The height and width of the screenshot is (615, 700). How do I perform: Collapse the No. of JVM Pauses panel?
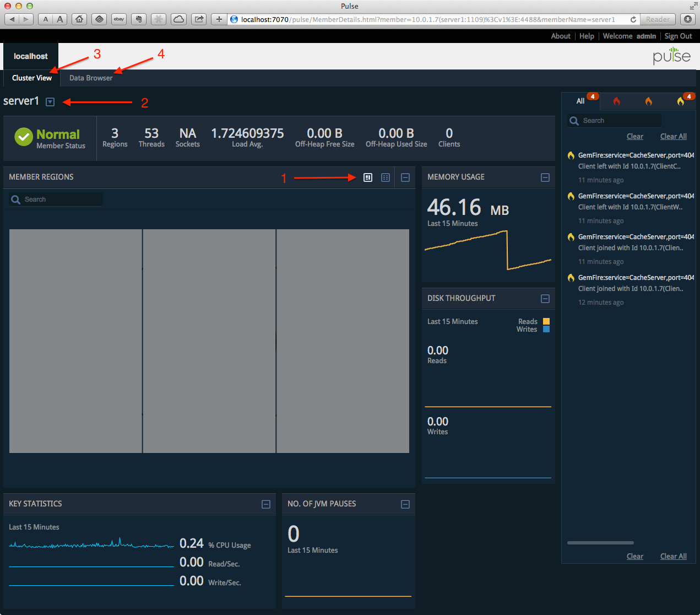click(405, 504)
